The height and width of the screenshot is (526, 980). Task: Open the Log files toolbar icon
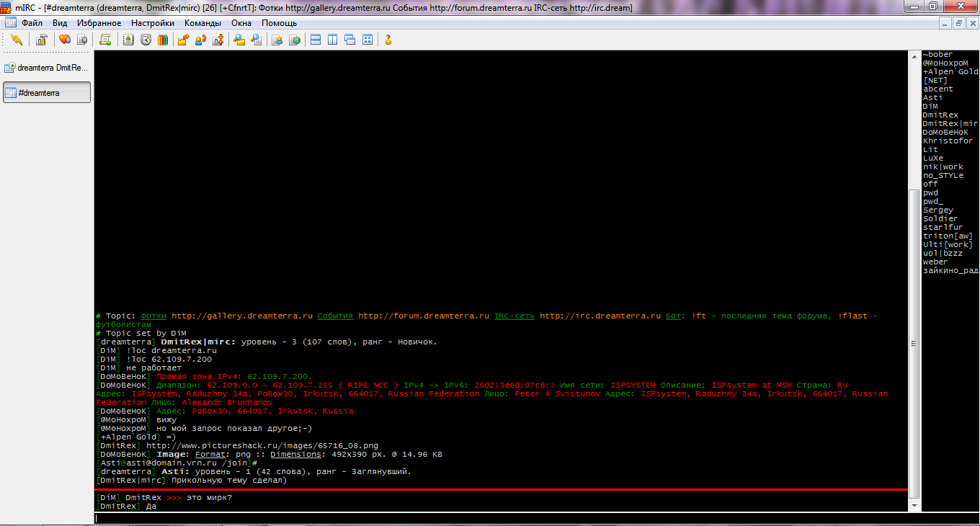(257, 40)
